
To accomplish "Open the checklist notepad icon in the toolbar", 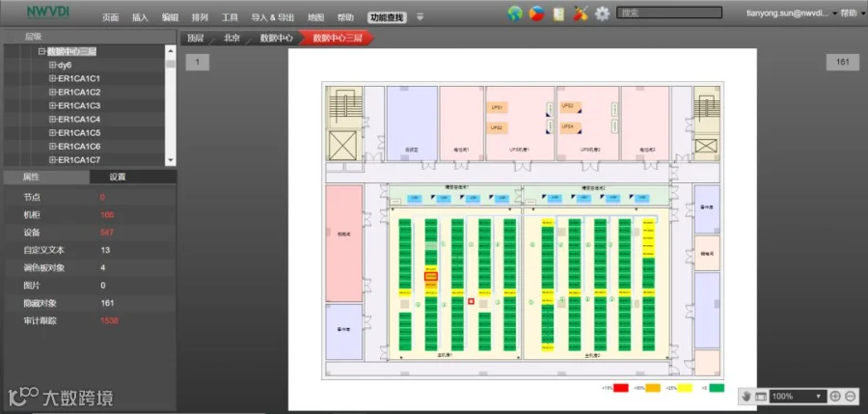I will tap(558, 14).
